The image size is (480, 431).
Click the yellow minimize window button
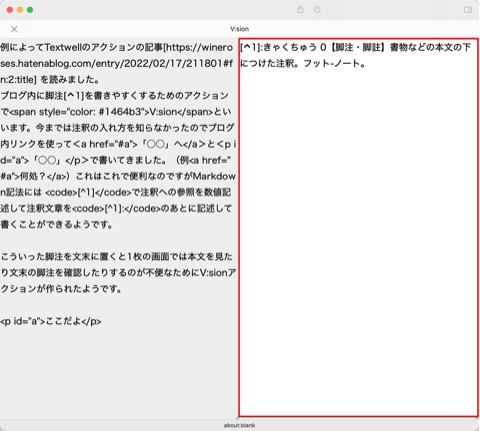click(x=20, y=10)
